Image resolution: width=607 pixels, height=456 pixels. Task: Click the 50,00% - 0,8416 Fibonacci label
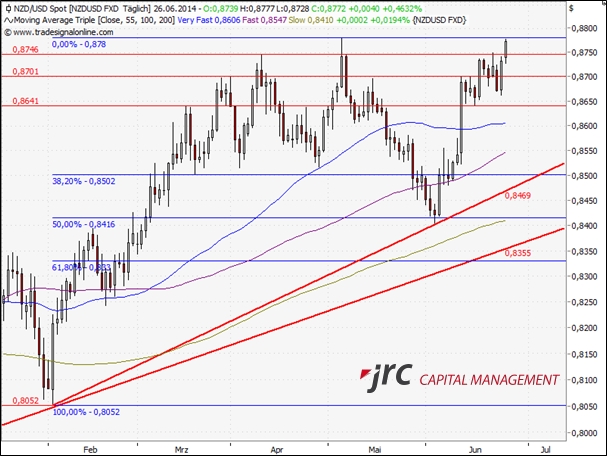point(84,227)
